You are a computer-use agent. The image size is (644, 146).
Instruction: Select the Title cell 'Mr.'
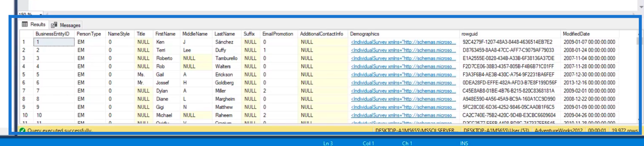coord(144,83)
